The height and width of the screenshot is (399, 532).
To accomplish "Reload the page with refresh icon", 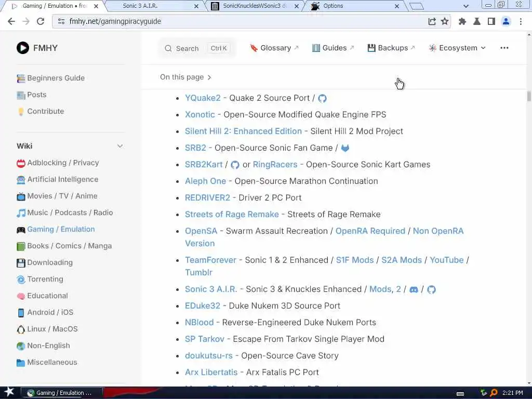I will click(x=41, y=21).
